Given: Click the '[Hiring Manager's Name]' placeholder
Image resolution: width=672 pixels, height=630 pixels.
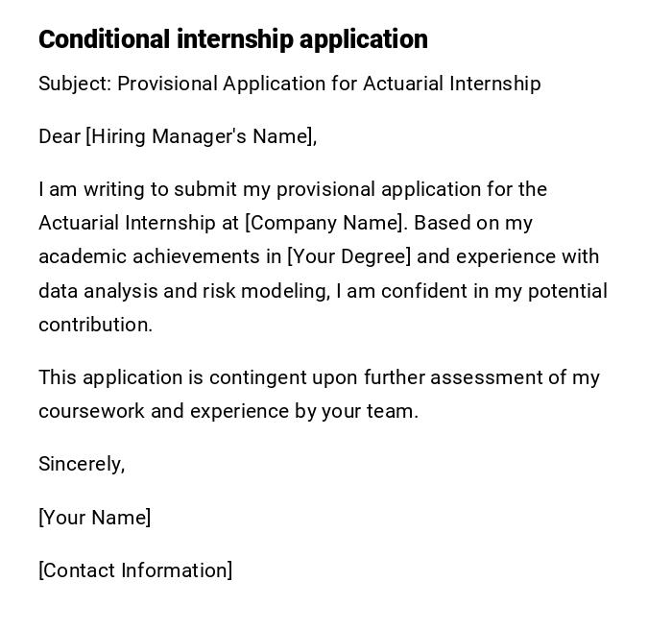Looking at the screenshot, I should pyautogui.click(x=201, y=136).
